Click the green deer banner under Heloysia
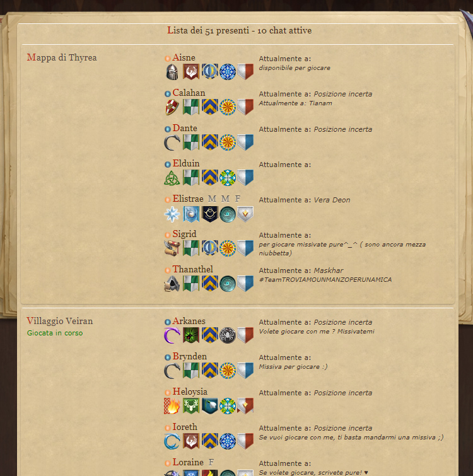The width and height of the screenshot is (473, 476). coord(191,406)
